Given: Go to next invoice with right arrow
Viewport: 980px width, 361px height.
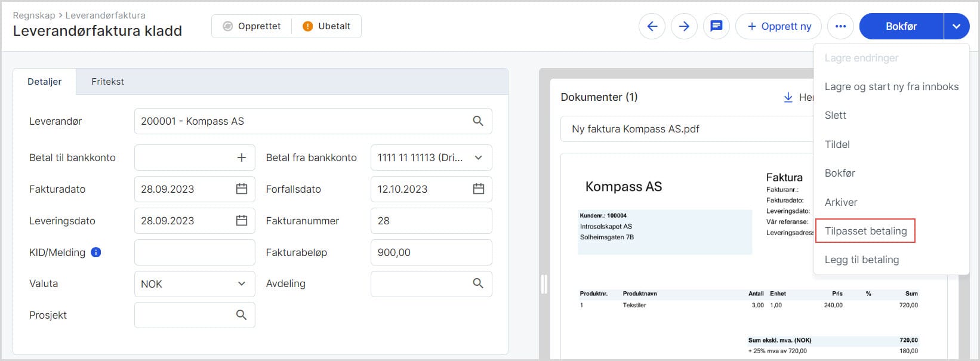Looking at the screenshot, I should click(684, 26).
